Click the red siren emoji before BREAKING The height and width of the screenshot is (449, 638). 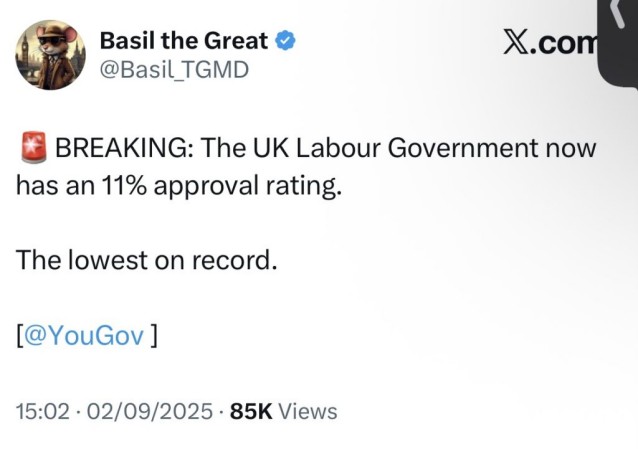pos(33,147)
